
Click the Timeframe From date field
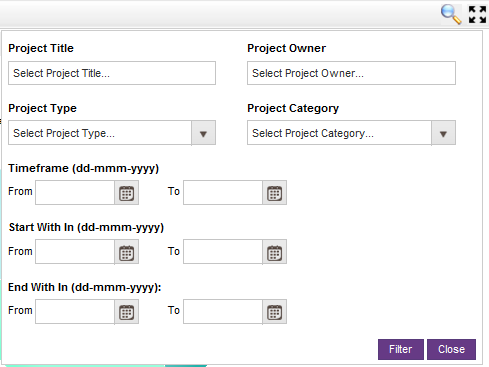(x=75, y=193)
